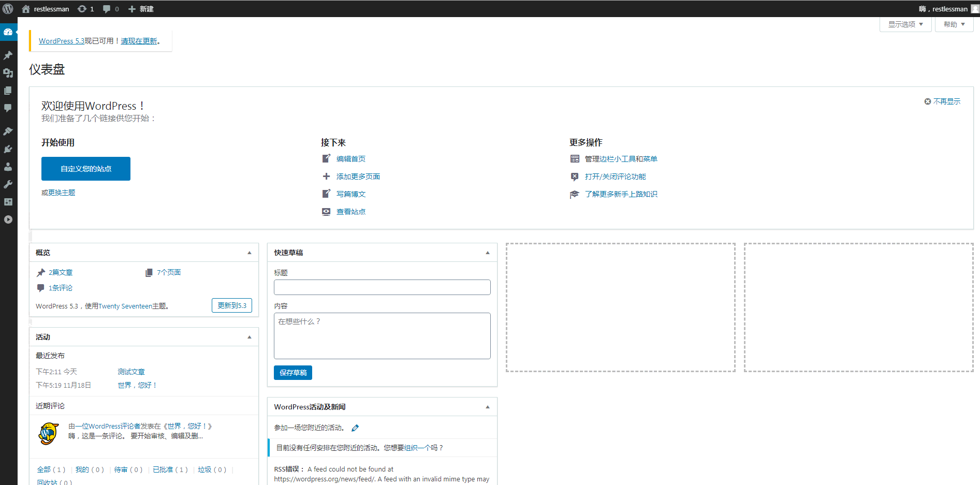The width and height of the screenshot is (980, 485).
Task: Open the updates indicator showing 1
Action: coord(85,9)
